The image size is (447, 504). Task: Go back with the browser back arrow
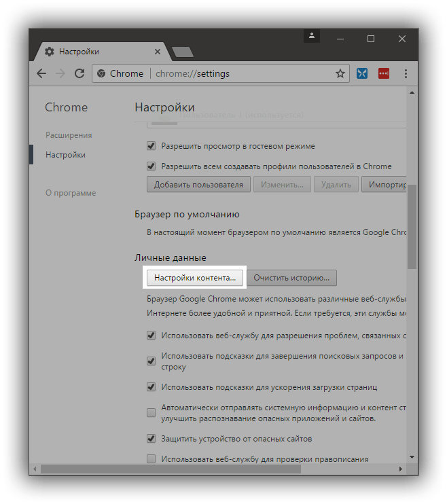[41, 73]
